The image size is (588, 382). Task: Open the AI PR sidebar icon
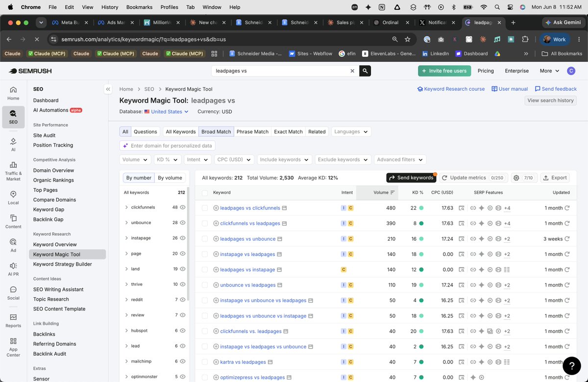pyautogui.click(x=13, y=269)
